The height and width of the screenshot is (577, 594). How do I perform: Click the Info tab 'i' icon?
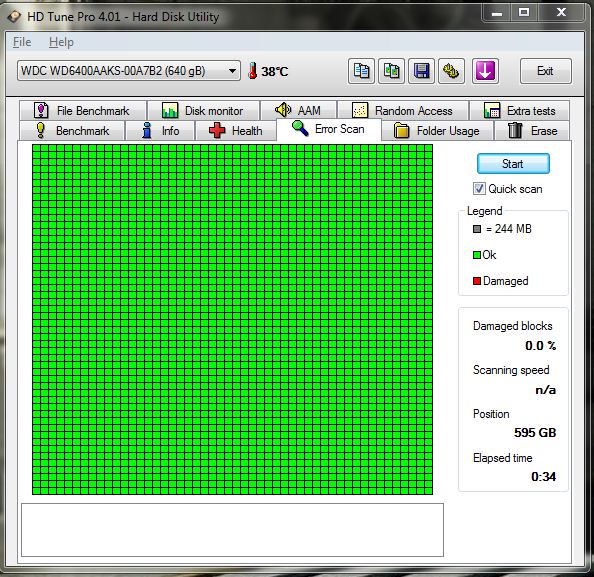[147, 130]
